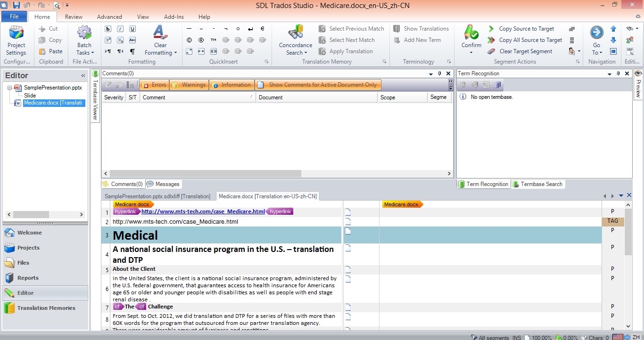Open the File menu
This screenshot has height=340, width=644.
click(14, 16)
